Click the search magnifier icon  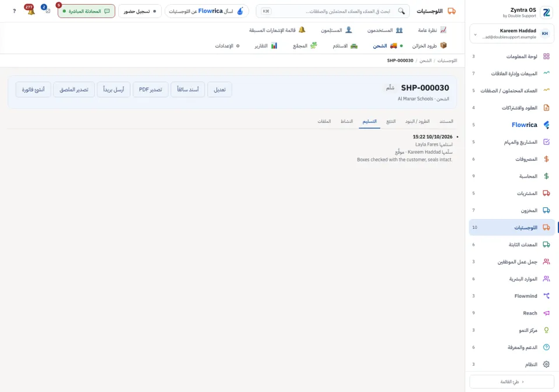click(401, 11)
